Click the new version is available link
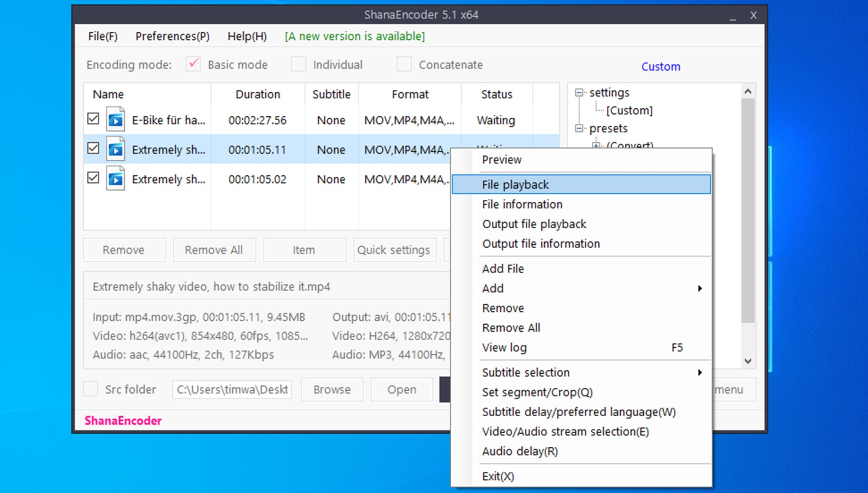 pos(354,36)
